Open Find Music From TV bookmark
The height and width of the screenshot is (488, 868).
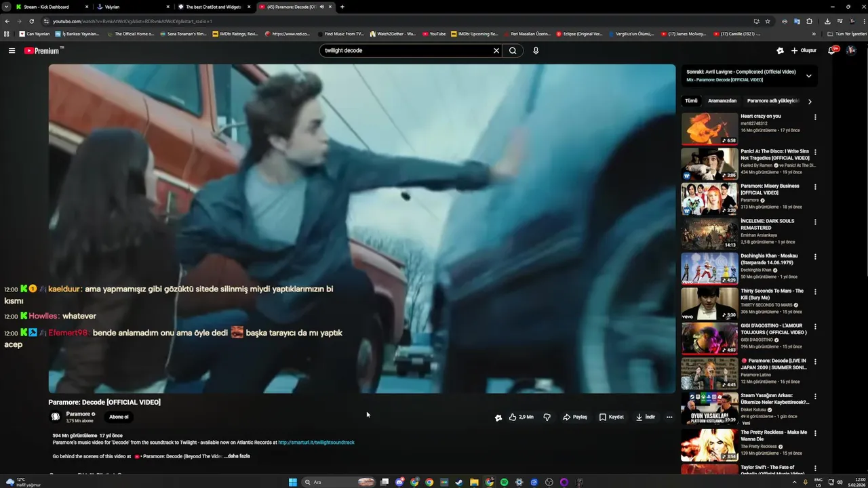point(340,34)
